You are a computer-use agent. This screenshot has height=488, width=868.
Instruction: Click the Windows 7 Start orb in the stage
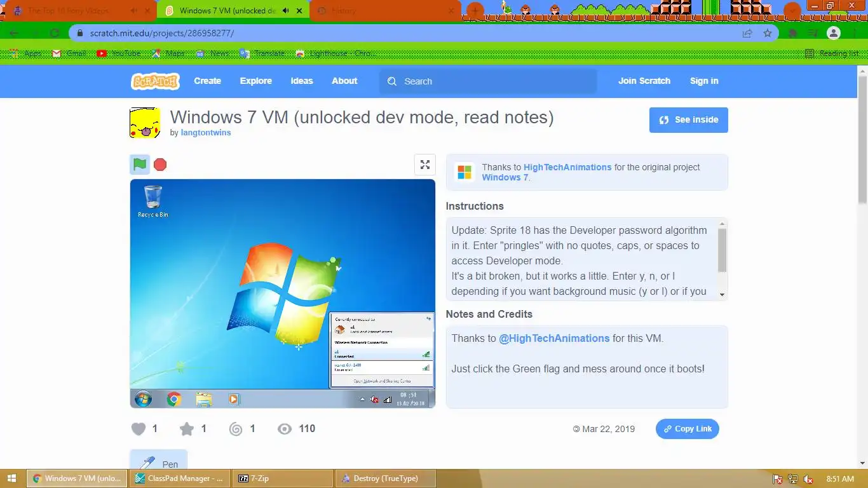144,399
